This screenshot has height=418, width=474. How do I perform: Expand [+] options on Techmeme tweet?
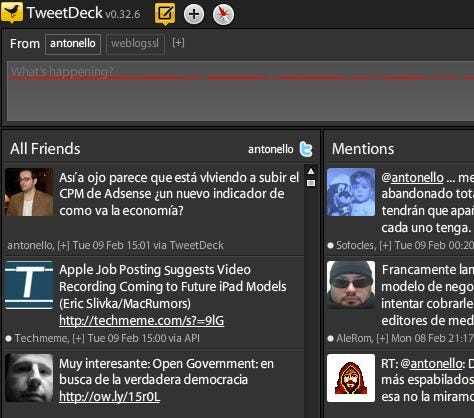click(78, 338)
